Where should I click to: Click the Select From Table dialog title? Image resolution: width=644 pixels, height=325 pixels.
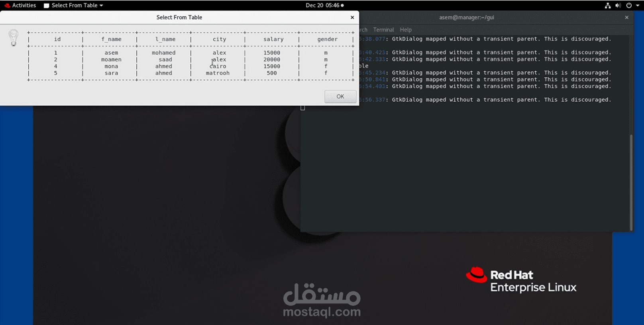(179, 18)
